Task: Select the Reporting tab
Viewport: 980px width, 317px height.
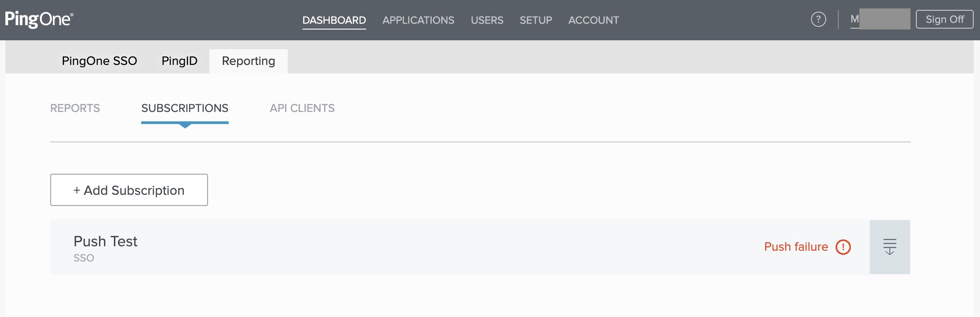Action: (x=248, y=61)
